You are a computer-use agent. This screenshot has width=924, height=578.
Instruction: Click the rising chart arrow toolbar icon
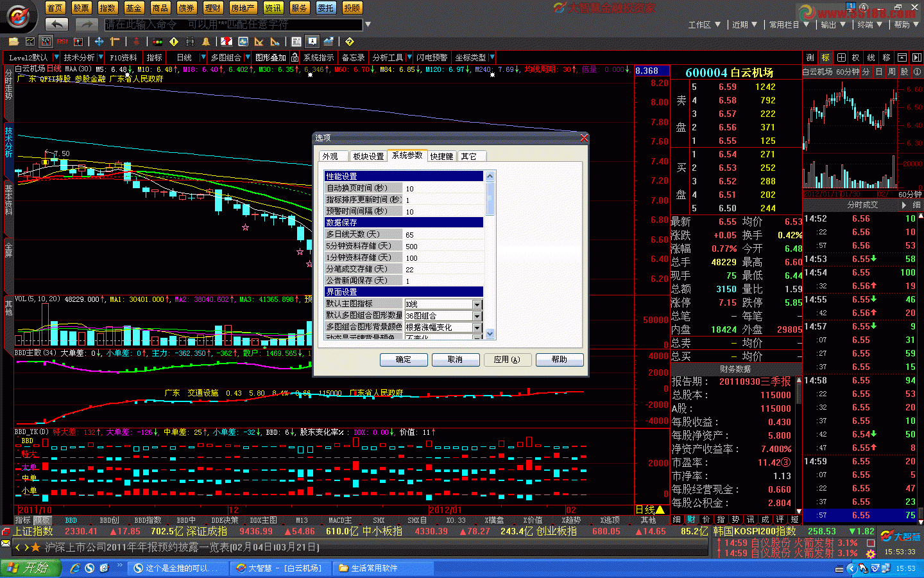[x=329, y=42]
